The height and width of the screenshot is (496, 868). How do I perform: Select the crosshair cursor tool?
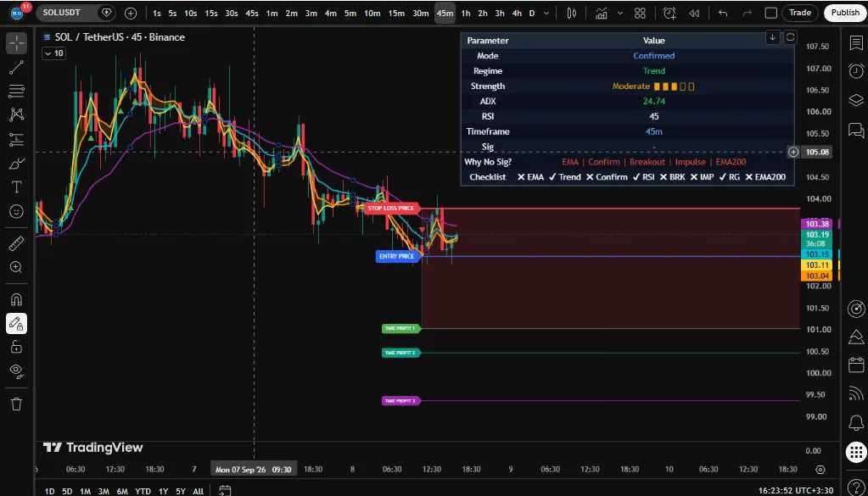pos(17,43)
